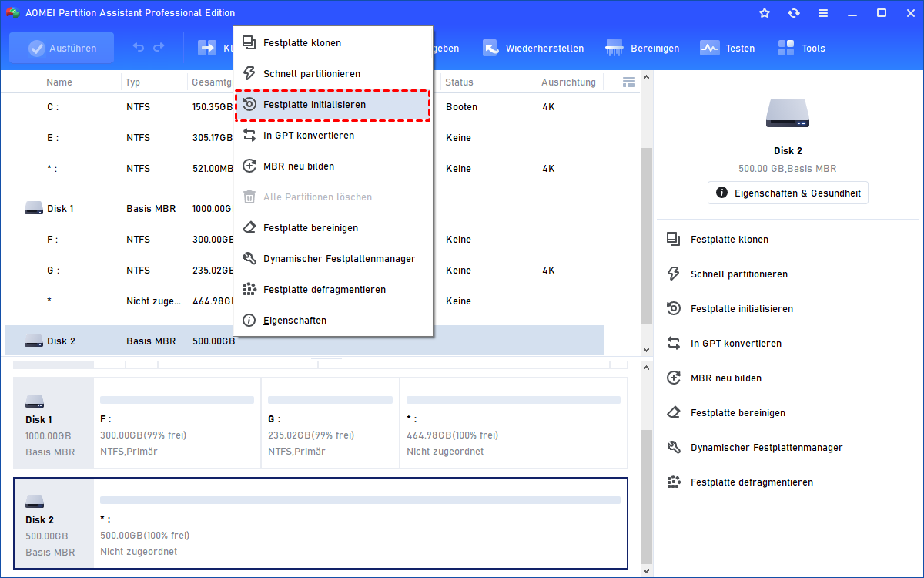Viewport: 924px width, 578px height.
Task: Click Schnell partitionieren lightning icon in right panel
Action: tap(674, 274)
